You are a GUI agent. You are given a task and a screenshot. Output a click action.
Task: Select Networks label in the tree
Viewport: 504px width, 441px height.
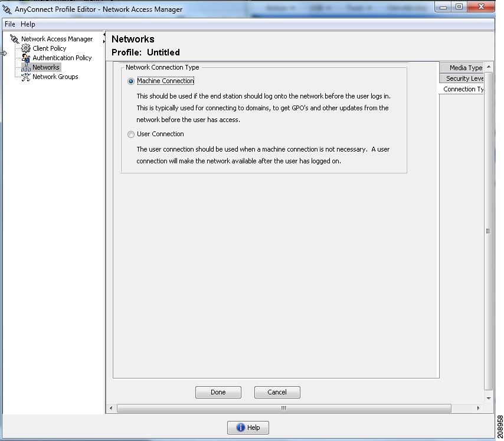click(46, 67)
